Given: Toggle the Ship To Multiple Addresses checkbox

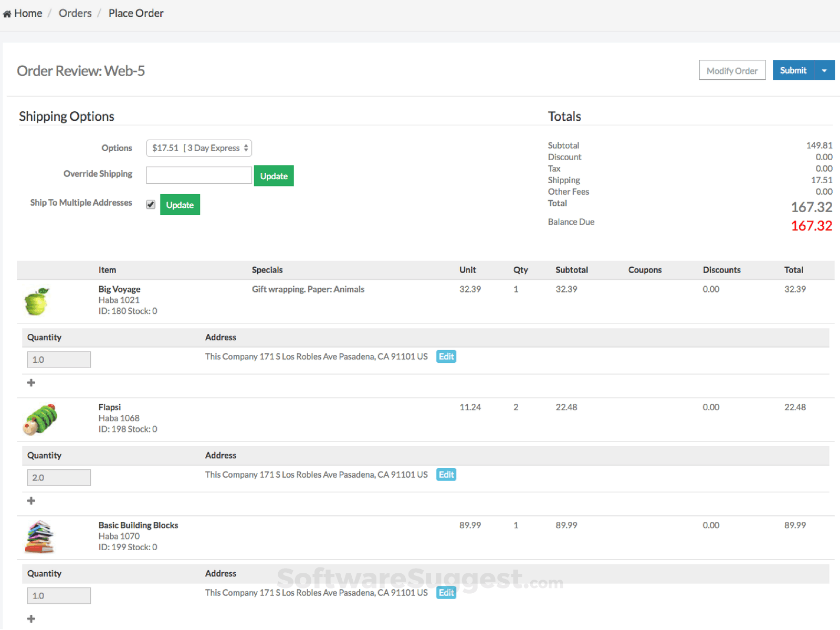Looking at the screenshot, I should 151,204.
